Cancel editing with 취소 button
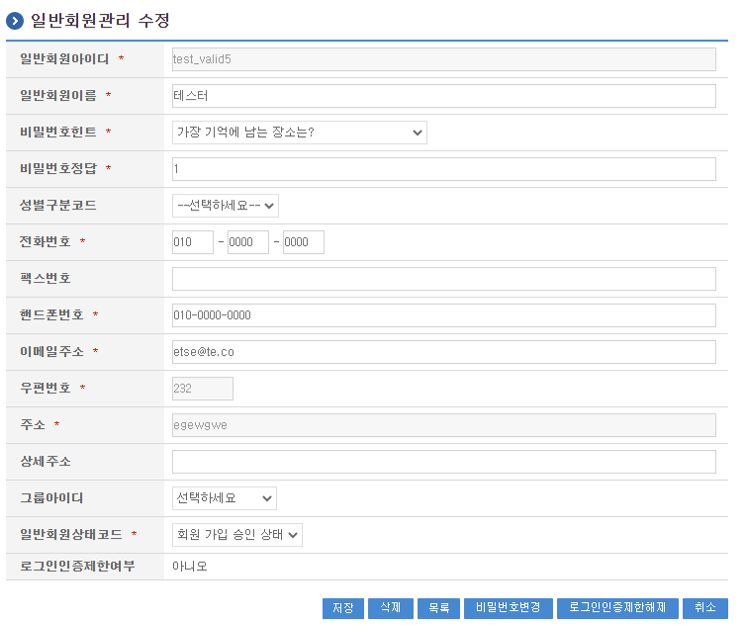The height and width of the screenshot is (625, 746). click(705, 608)
